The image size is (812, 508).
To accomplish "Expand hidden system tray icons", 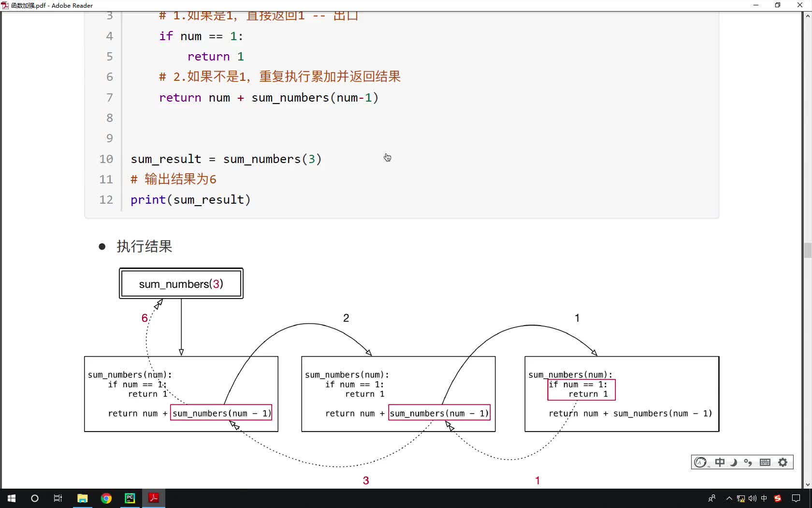I will (729, 498).
